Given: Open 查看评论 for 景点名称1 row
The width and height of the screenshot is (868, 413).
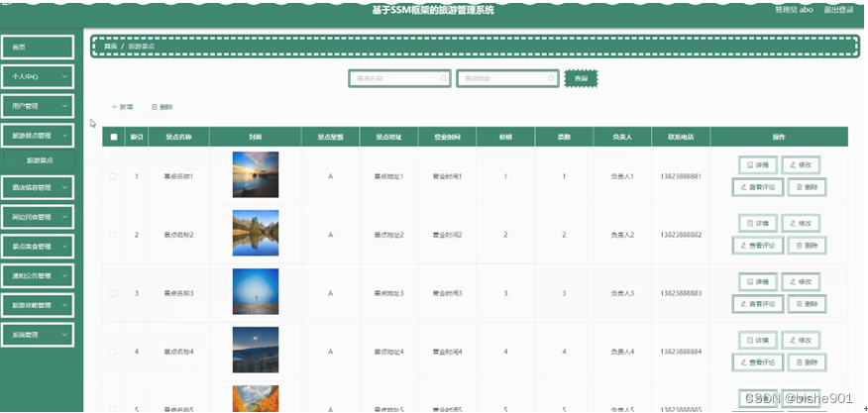Looking at the screenshot, I should tap(758, 187).
